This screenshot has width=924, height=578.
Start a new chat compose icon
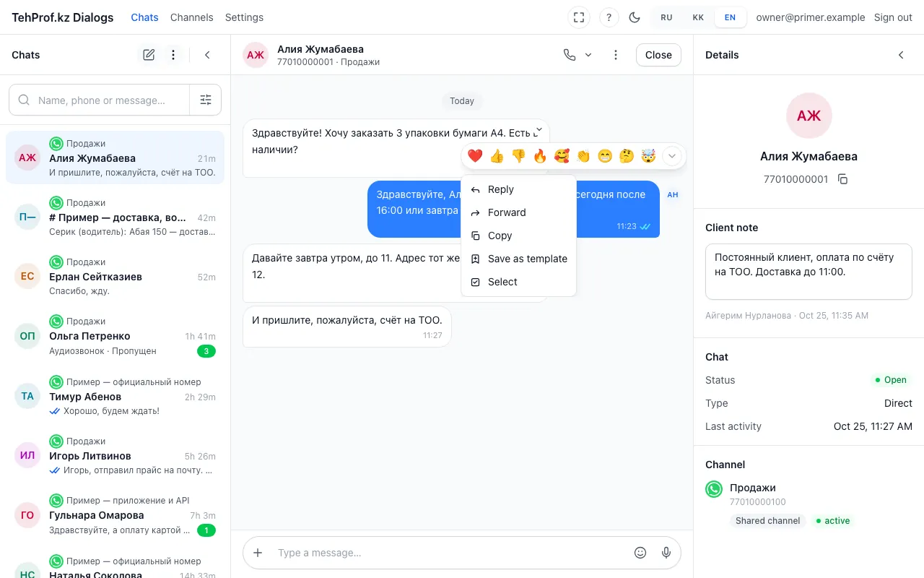click(149, 55)
